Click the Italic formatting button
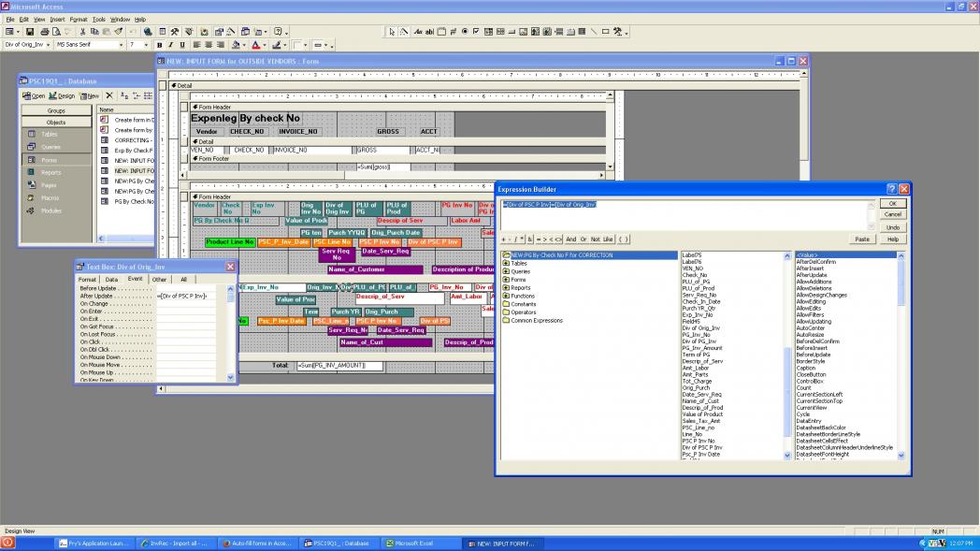 point(170,45)
